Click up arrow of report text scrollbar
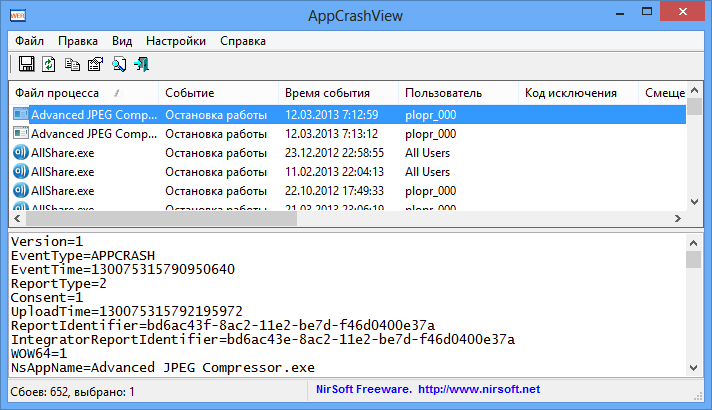 (693, 243)
